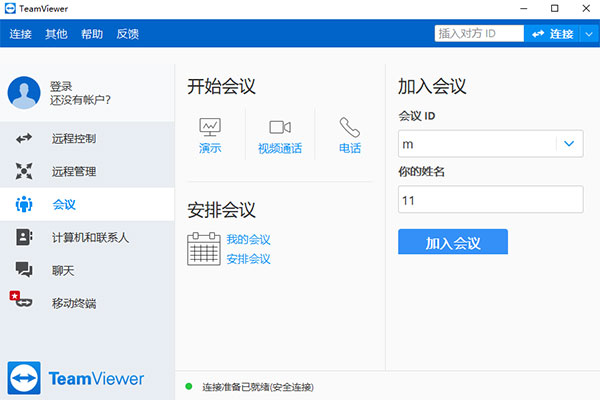Click the 加入会议 button
This screenshot has height=400, width=600.
(x=453, y=242)
